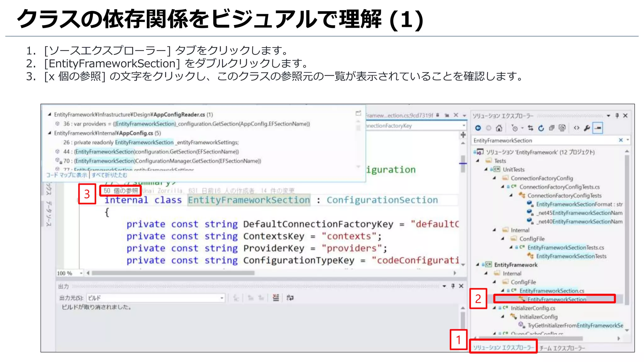Screen dimensions: 644x362
Task: Click 'すべて折りたたむ' link in popup
Action: 109,175
